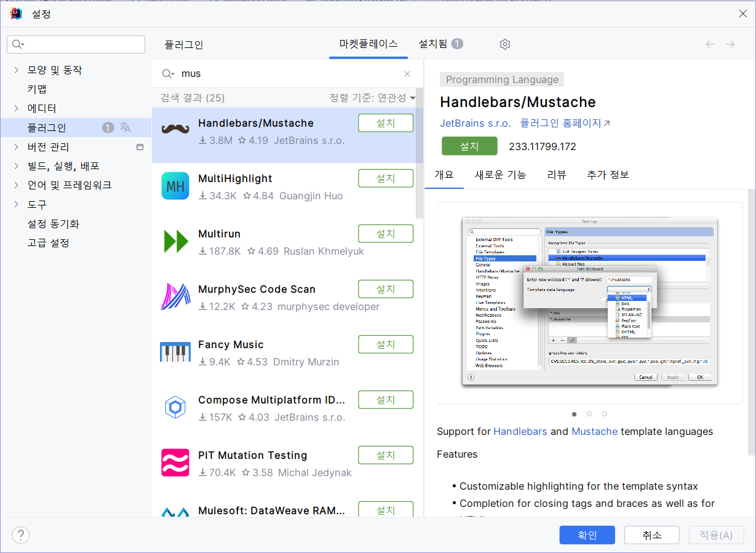Viewport: 756px width, 553px height.
Task: Install the Multirun plugin
Action: click(386, 234)
